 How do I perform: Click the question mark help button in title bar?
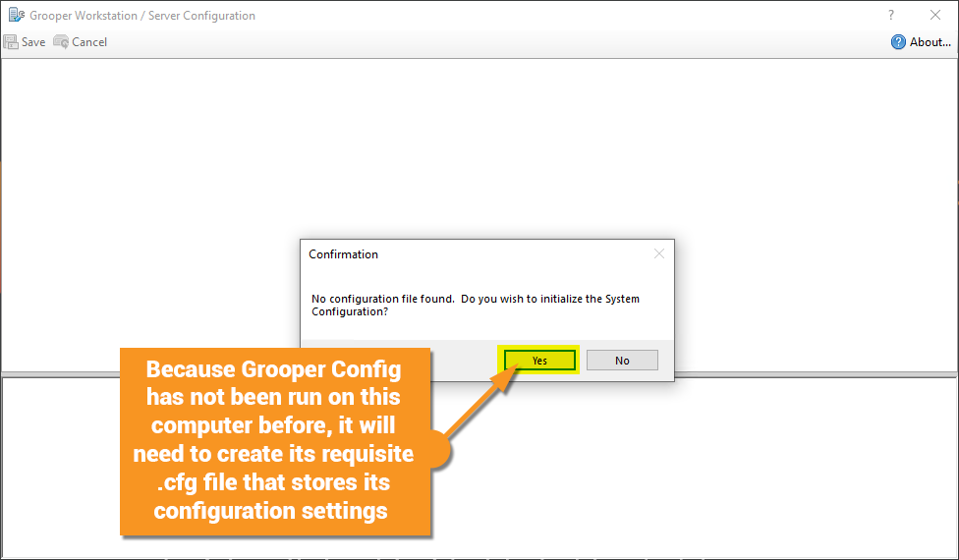tap(891, 16)
